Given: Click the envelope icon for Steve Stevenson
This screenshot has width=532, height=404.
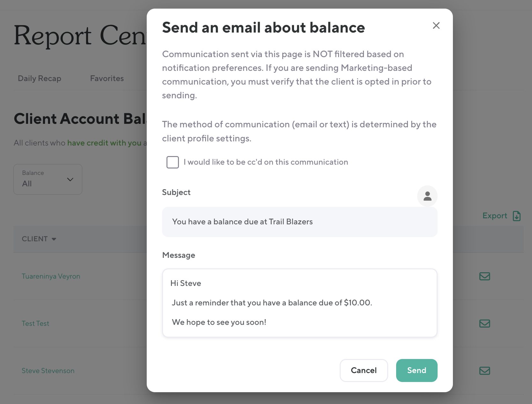Looking at the screenshot, I should [x=484, y=371].
